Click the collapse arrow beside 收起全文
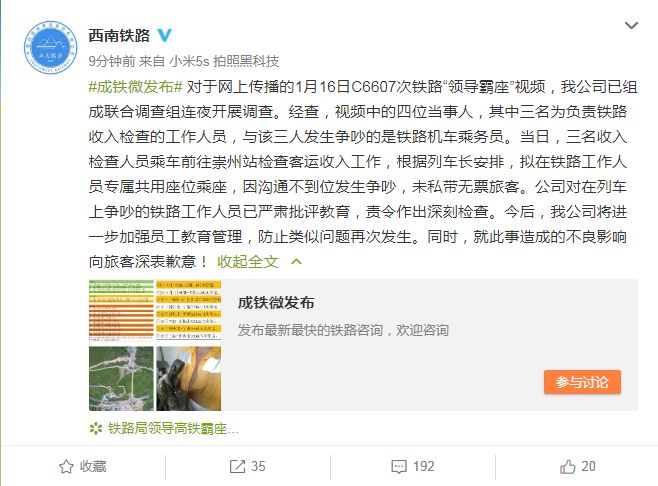This screenshot has width=658, height=486. 296,262
